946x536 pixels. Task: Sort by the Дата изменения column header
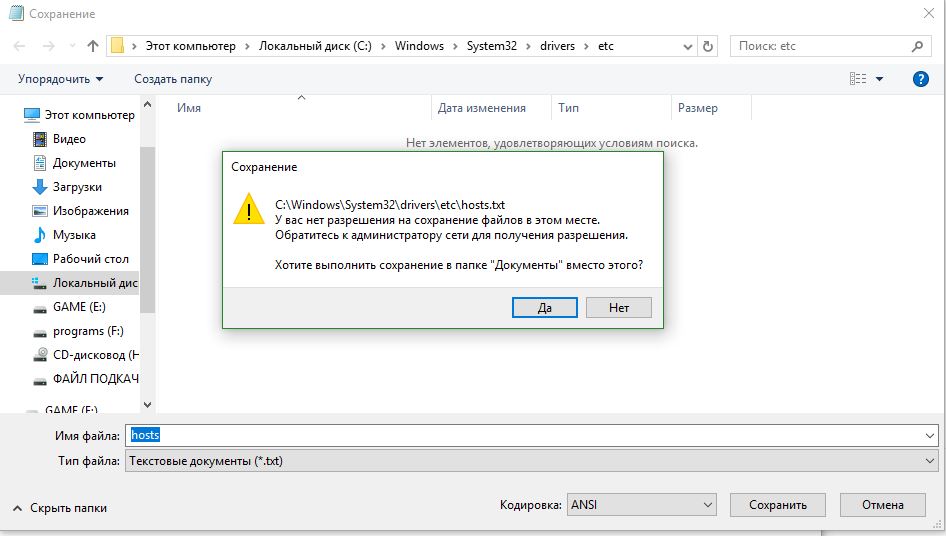[481, 108]
